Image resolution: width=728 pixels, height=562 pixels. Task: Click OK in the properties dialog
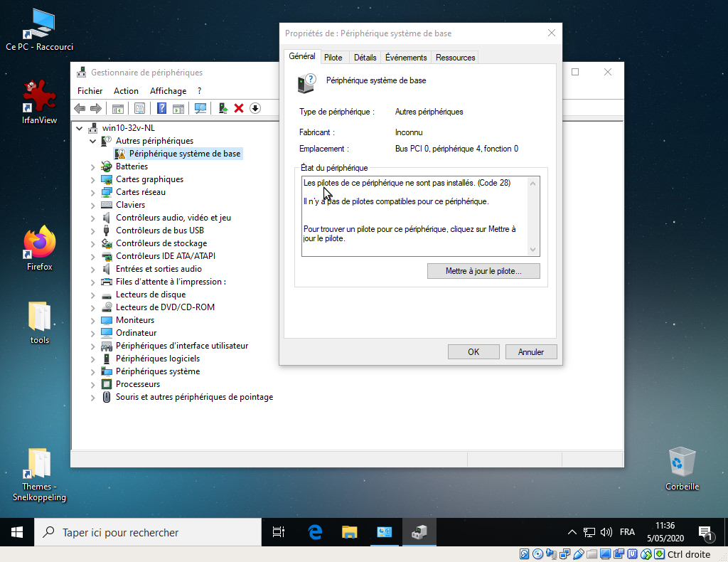point(473,352)
